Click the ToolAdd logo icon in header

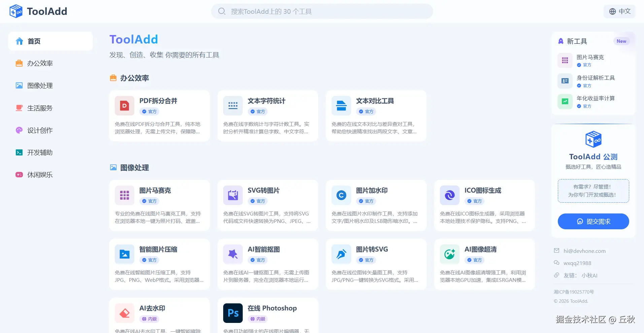pyautogui.click(x=16, y=11)
